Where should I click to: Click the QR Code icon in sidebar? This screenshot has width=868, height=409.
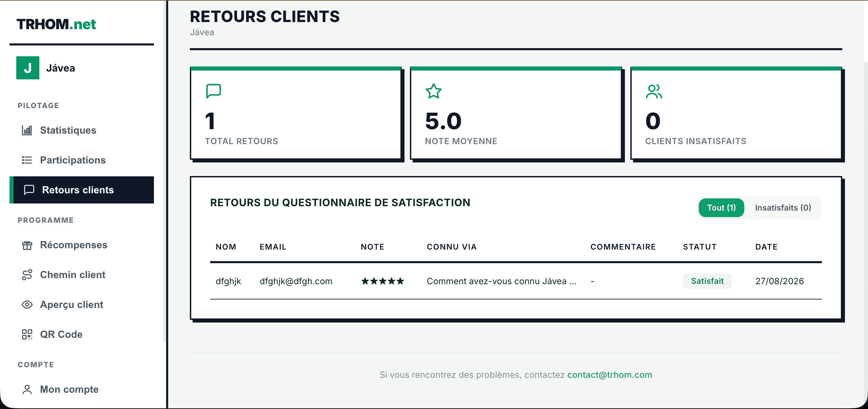pyautogui.click(x=27, y=334)
